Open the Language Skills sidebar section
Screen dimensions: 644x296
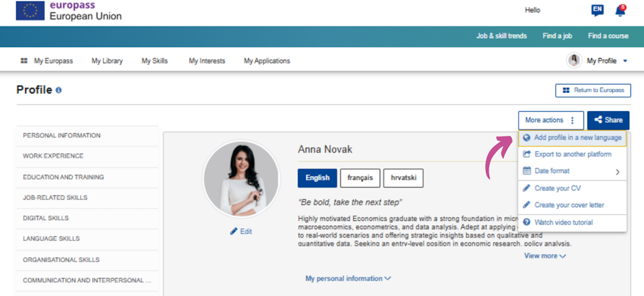coord(87,239)
